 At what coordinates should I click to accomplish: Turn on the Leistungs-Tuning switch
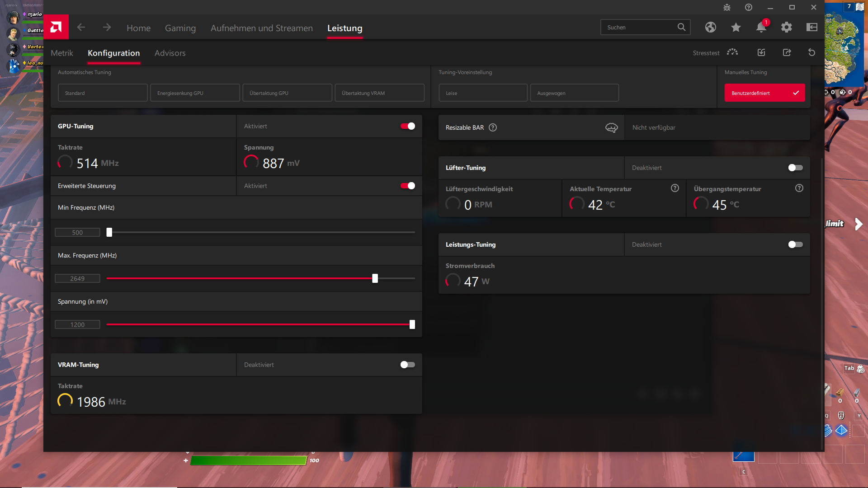(795, 245)
